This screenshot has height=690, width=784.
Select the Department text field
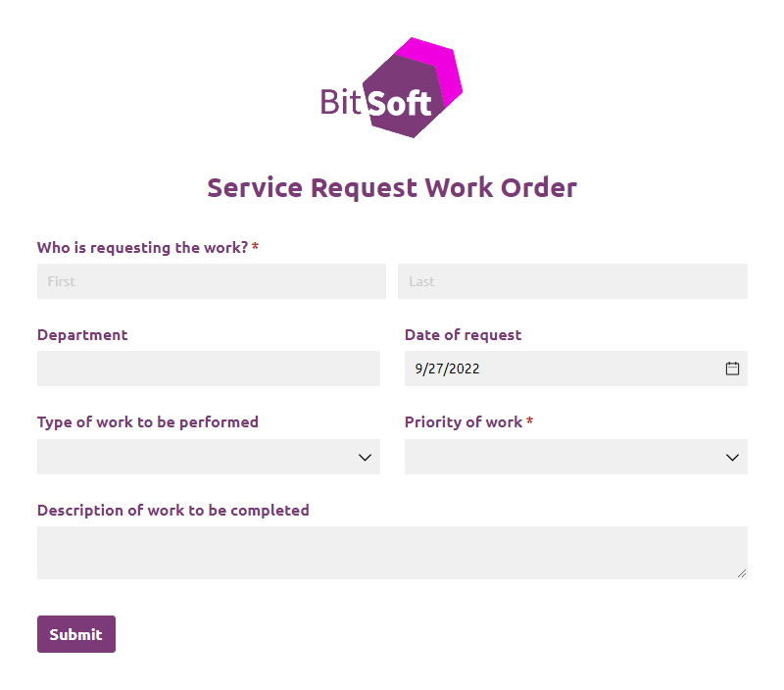pyautogui.click(x=208, y=369)
